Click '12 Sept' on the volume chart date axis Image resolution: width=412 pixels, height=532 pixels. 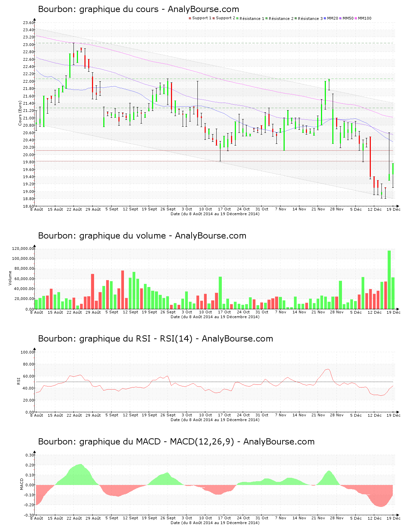tap(130, 312)
